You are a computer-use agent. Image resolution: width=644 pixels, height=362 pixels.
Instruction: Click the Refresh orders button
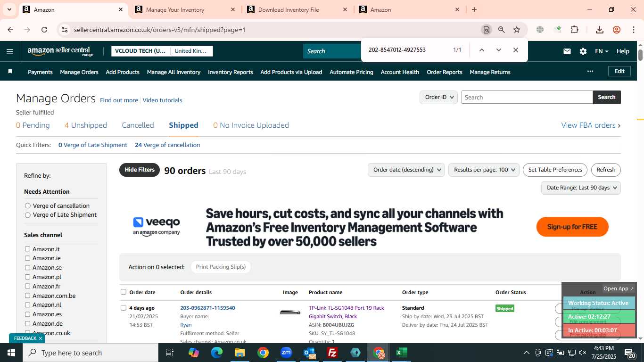pyautogui.click(x=606, y=170)
